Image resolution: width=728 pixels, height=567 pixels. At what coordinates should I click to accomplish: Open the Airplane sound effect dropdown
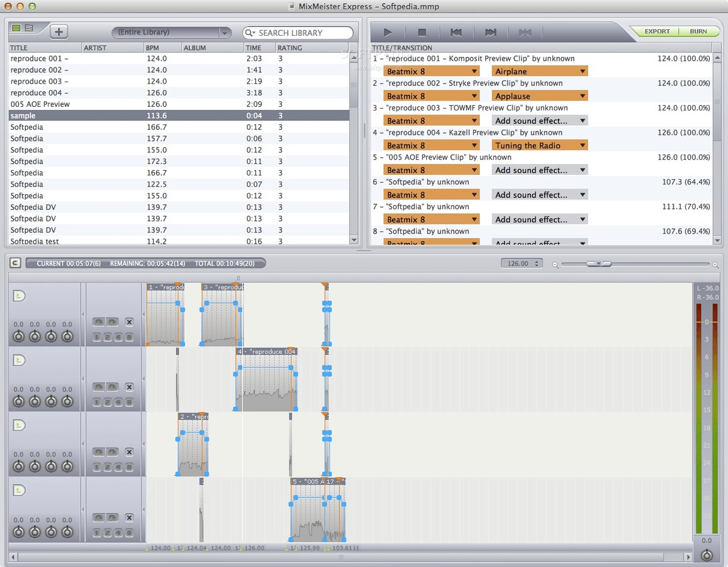tap(539, 71)
